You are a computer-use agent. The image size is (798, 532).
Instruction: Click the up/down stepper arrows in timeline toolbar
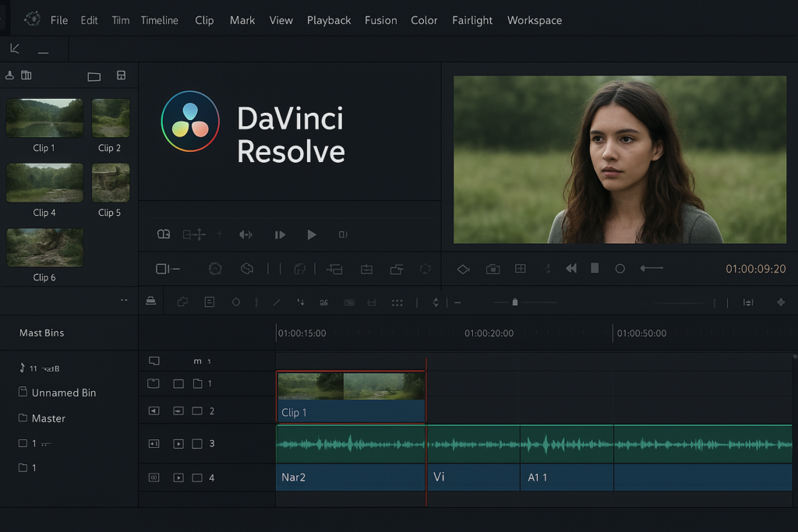[436, 302]
